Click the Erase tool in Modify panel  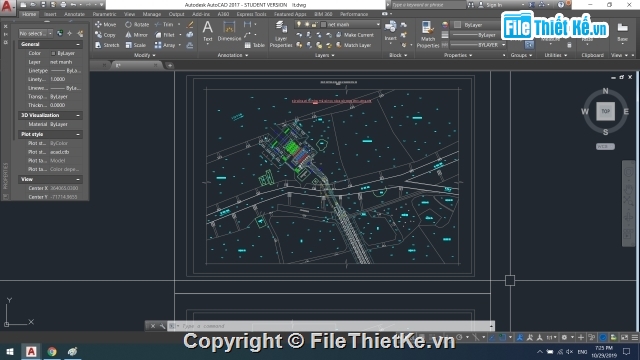click(x=190, y=24)
